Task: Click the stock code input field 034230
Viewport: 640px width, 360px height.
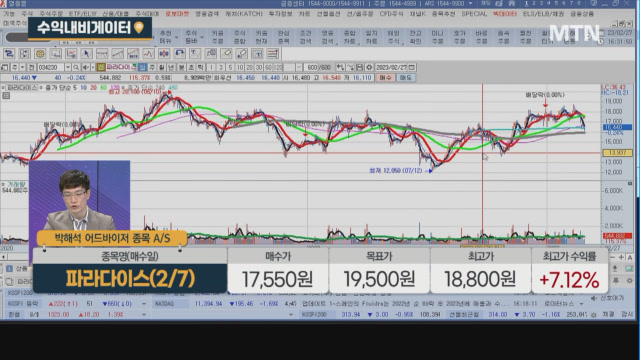Action: point(51,67)
